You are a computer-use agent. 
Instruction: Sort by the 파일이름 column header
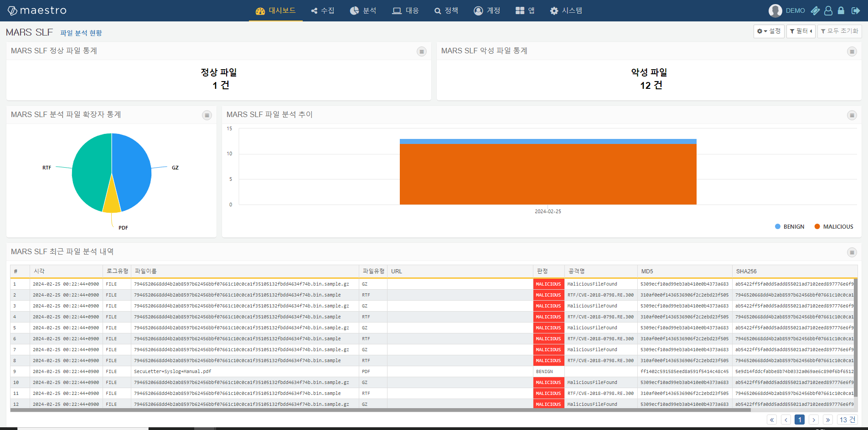[x=245, y=271]
